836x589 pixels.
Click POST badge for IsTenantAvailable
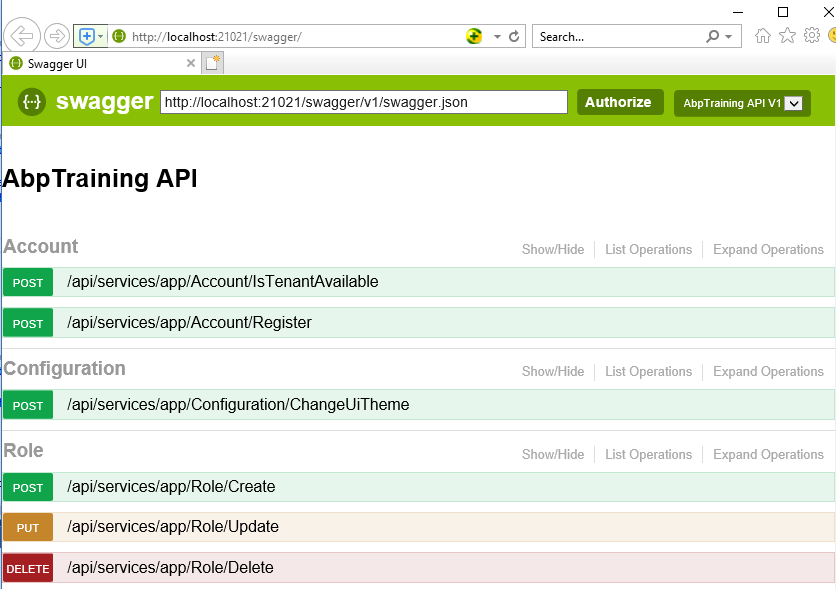(28, 283)
